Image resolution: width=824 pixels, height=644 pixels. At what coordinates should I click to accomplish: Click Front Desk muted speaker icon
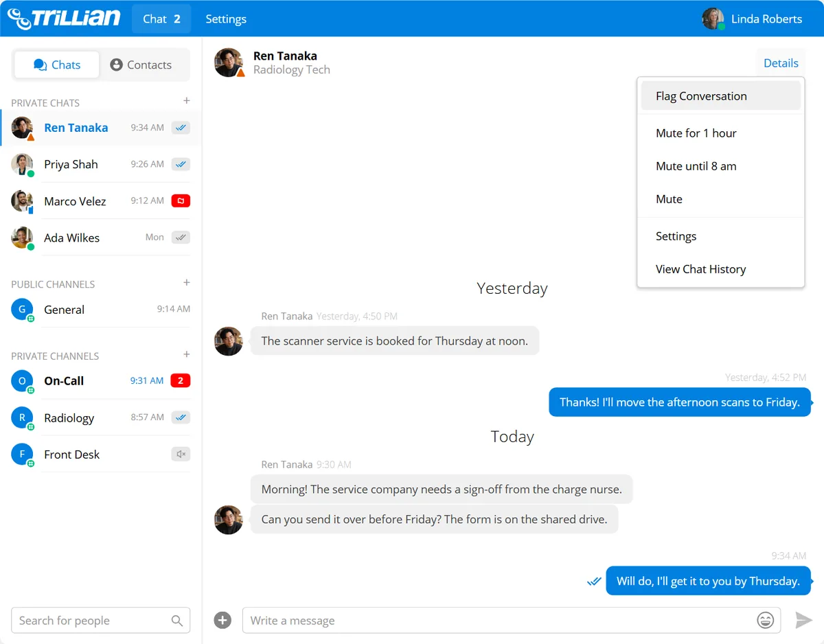pos(181,454)
